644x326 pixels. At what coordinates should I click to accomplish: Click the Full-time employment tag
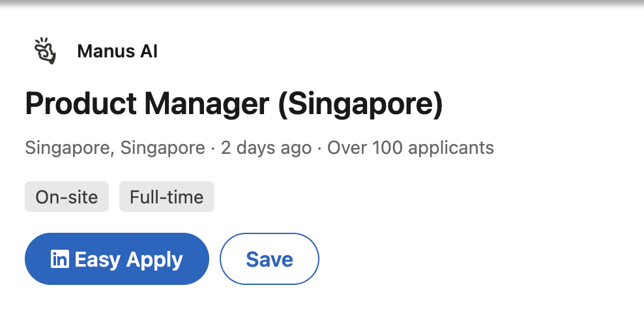(167, 197)
